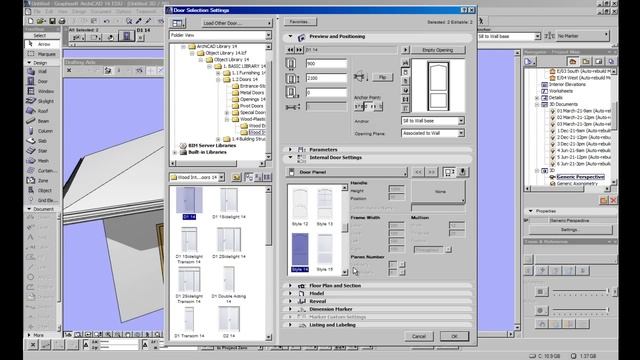Select the Stair tool
The image size is (640, 360).
coord(42,151)
